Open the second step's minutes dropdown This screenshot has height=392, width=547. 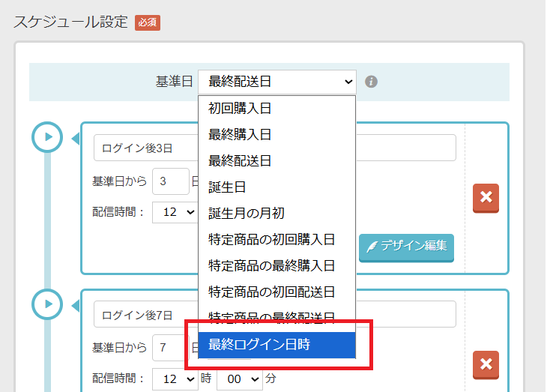[x=240, y=379]
